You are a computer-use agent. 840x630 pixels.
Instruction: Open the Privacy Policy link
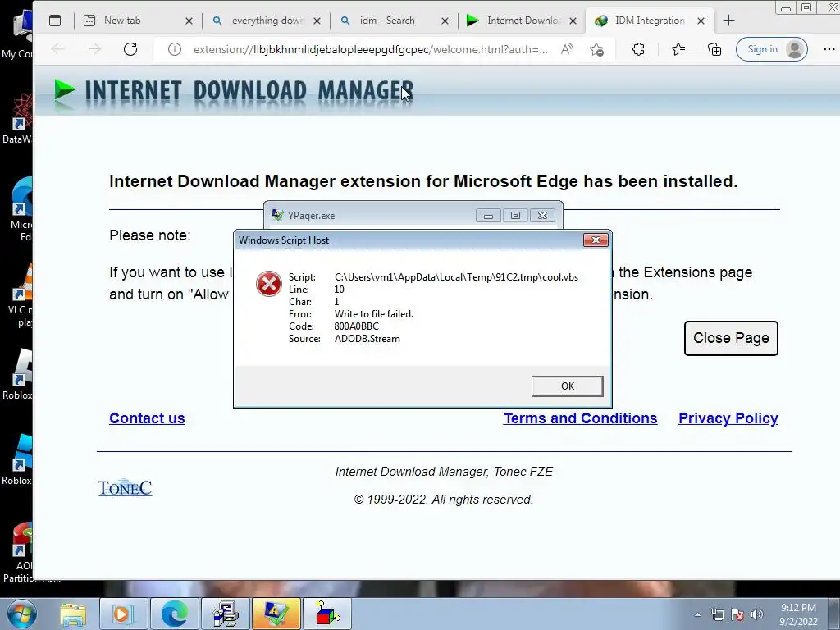pos(728,418)
